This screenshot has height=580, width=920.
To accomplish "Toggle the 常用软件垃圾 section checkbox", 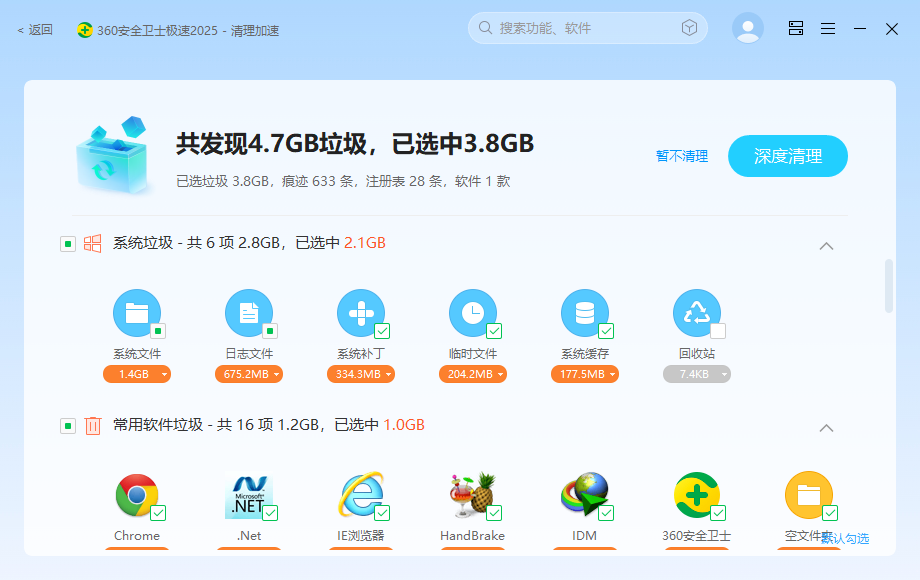I will 68,425.
